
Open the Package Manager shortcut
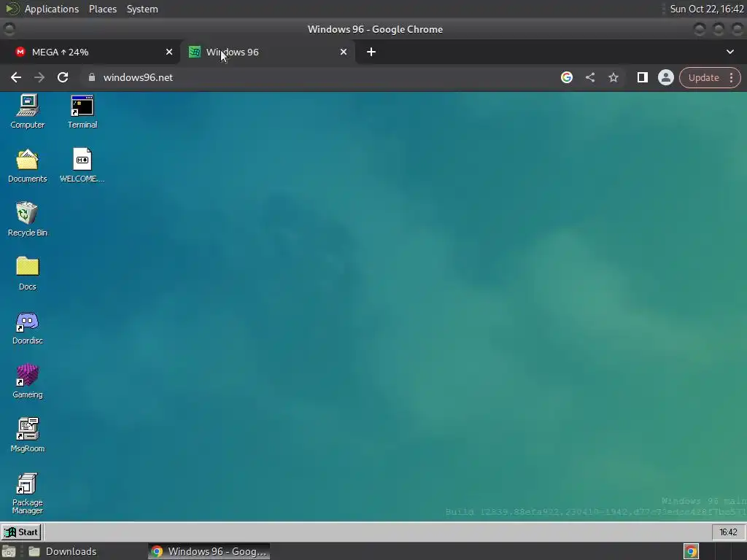28,494
